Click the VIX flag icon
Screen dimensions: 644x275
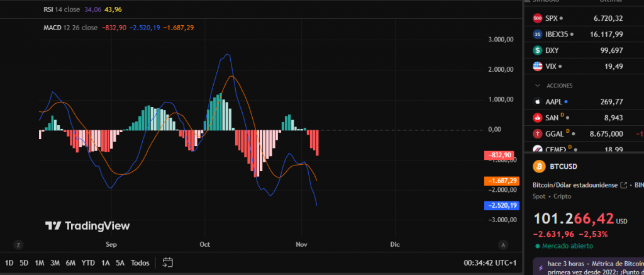pyautogui.click(x=538, y=66)
